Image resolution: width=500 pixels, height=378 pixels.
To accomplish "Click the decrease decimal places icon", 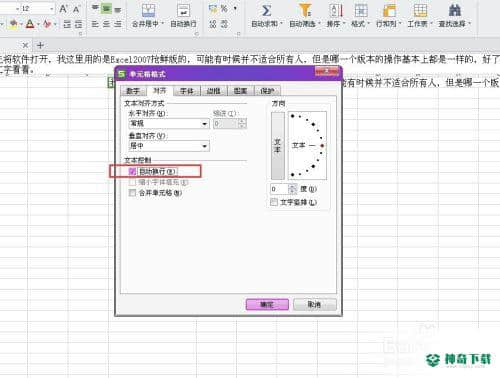I will (224, 24).
